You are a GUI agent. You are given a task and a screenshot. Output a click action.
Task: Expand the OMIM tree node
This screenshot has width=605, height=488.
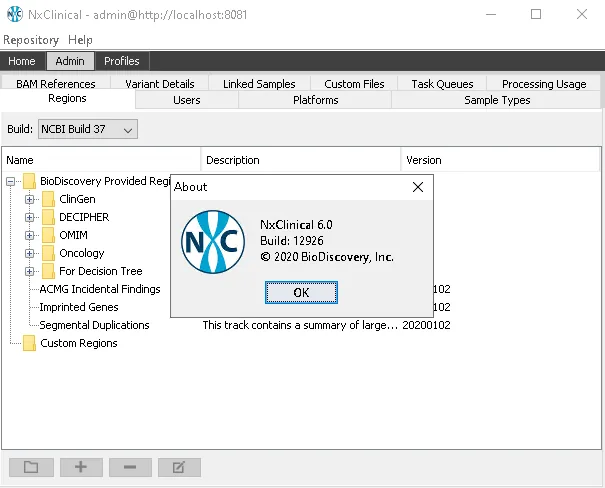coord(29,235)
